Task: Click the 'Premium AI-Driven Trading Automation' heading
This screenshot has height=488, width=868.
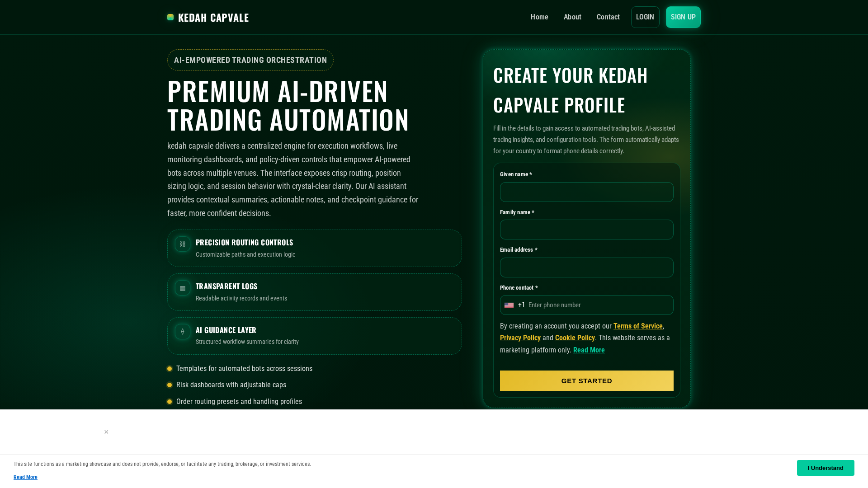Action: click(x=288, y=105)
